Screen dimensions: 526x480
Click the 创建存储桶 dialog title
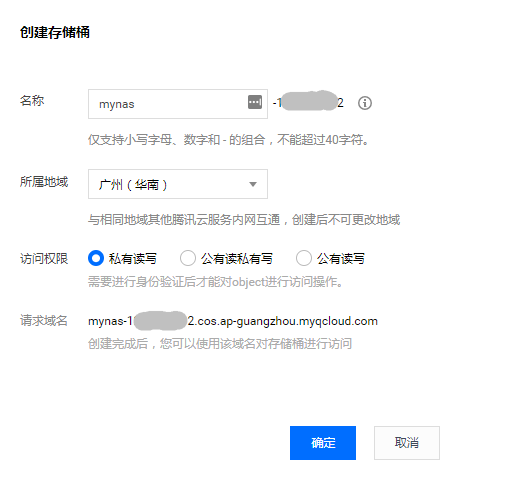click(55, 32)
